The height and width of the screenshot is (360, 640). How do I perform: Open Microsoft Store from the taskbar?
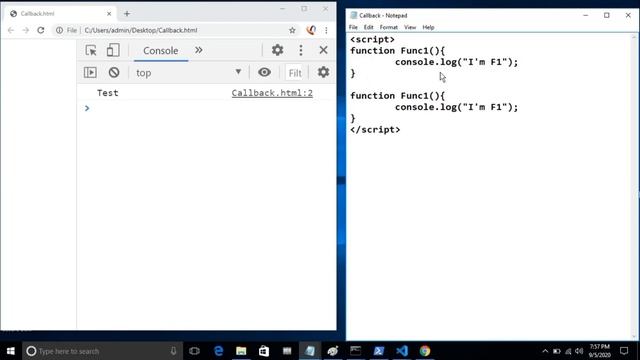[x=264, y=351]
